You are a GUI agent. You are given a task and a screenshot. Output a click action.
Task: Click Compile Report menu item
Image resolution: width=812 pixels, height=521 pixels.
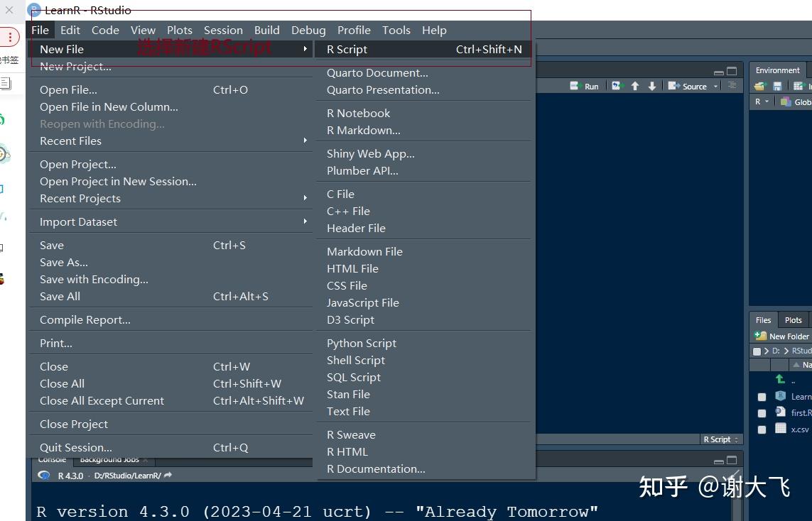171,319
